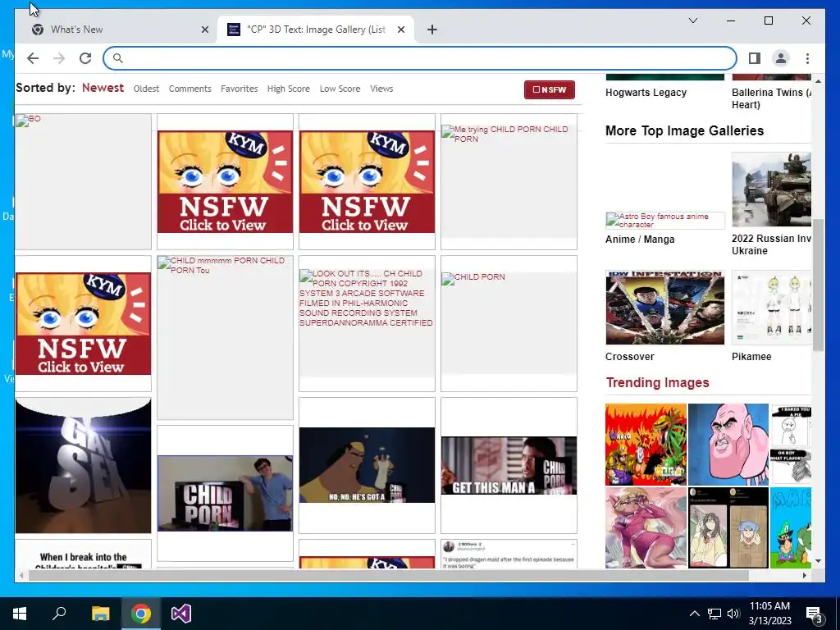Click the browser Forward arrow

59,58
